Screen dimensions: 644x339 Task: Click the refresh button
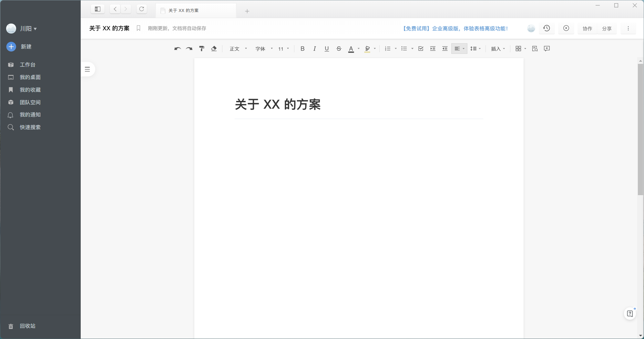point(142,9)
